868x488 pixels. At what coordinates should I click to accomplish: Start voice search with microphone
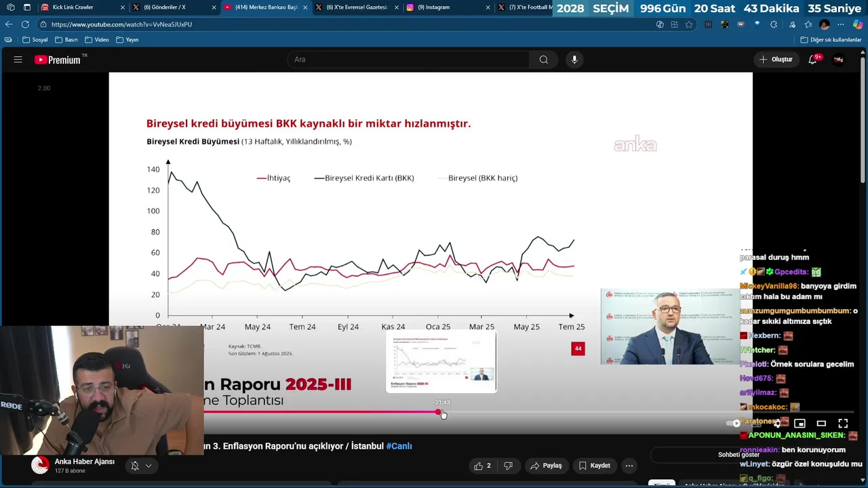click(x=574, y=60)
